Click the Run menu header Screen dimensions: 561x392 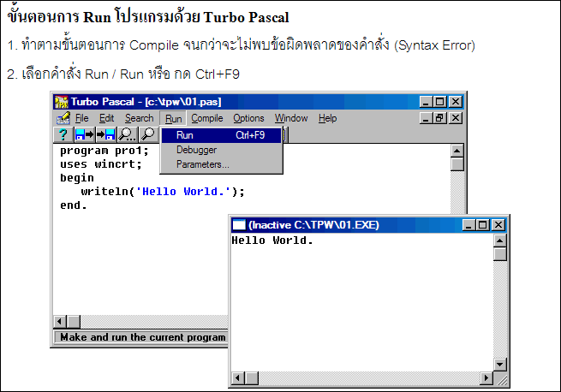(x=173, y=118)
